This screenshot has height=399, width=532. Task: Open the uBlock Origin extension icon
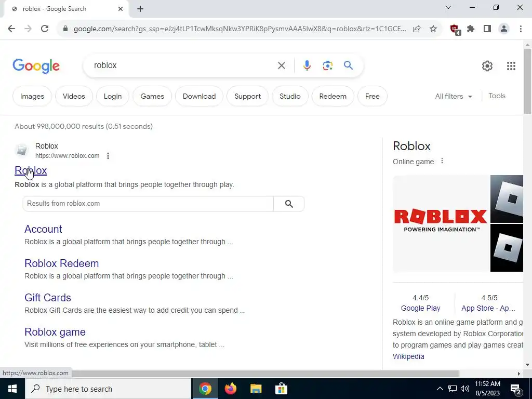pyautogui.click(x=455, y=30)
